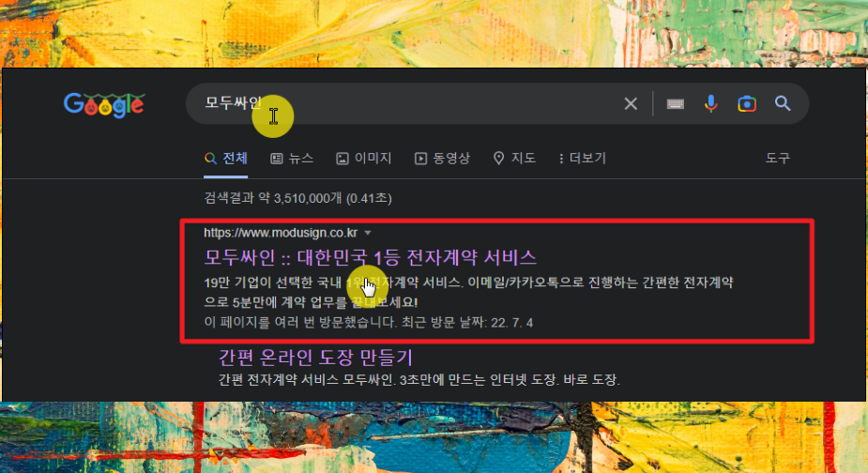Open the 지도 tab

[x=514, y=159]
